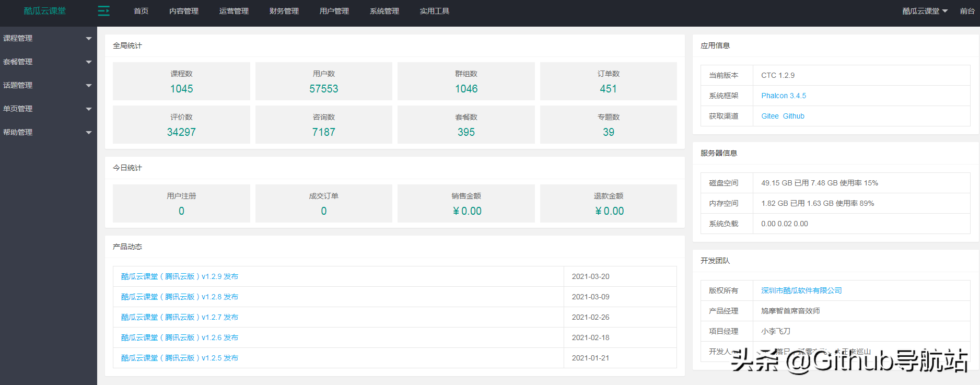The image size is (980, 385).
Task: Expand the 单页管理 sidebar section
Action: pyautogui.click(x=49, y=109)
